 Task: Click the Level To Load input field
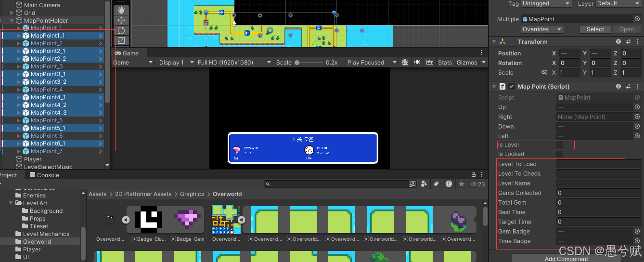pyautogui.click(x=599, y=164)
